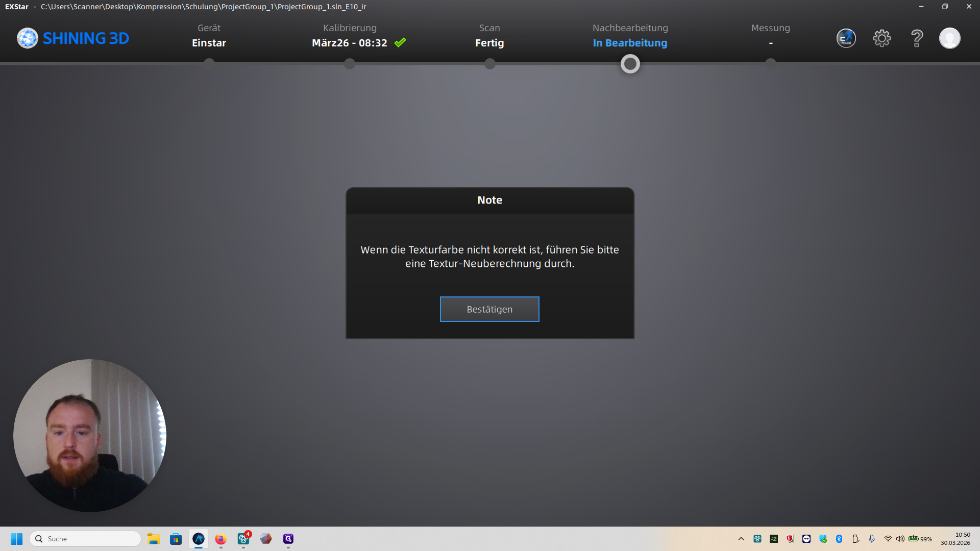Confirm the note with Bestätigen button

(489, 309)
